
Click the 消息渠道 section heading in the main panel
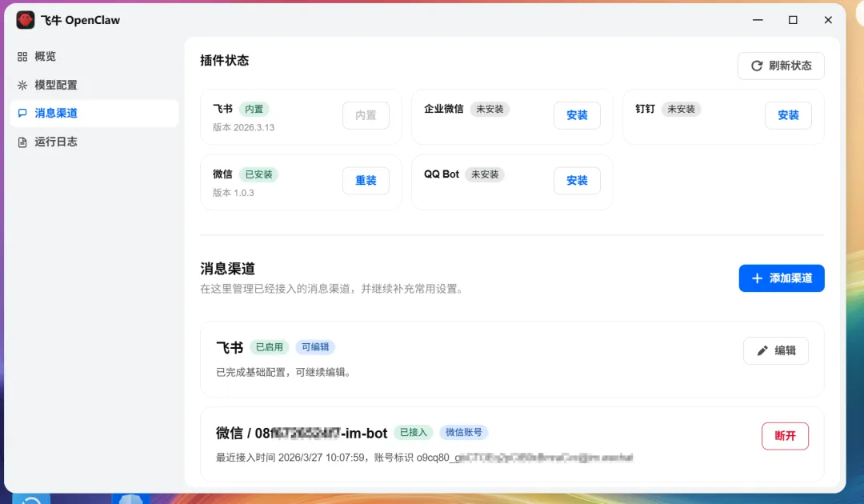tap(227, 268)
